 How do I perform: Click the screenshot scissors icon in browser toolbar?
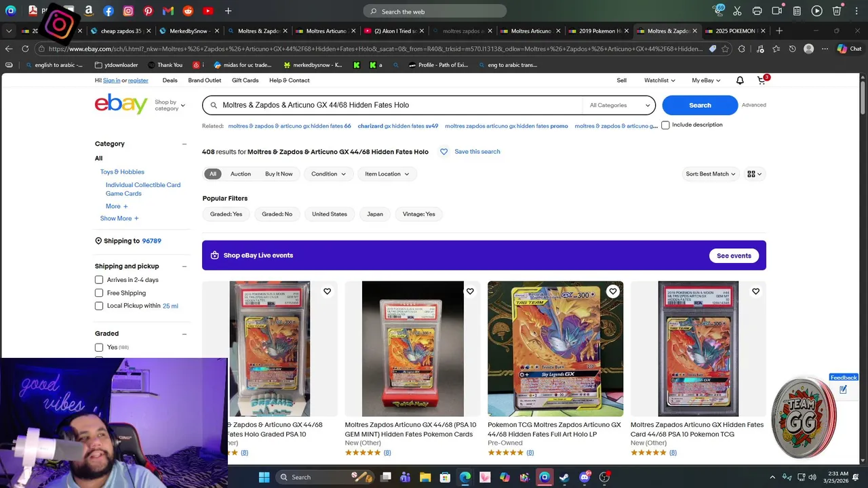(x=738, y=11)
